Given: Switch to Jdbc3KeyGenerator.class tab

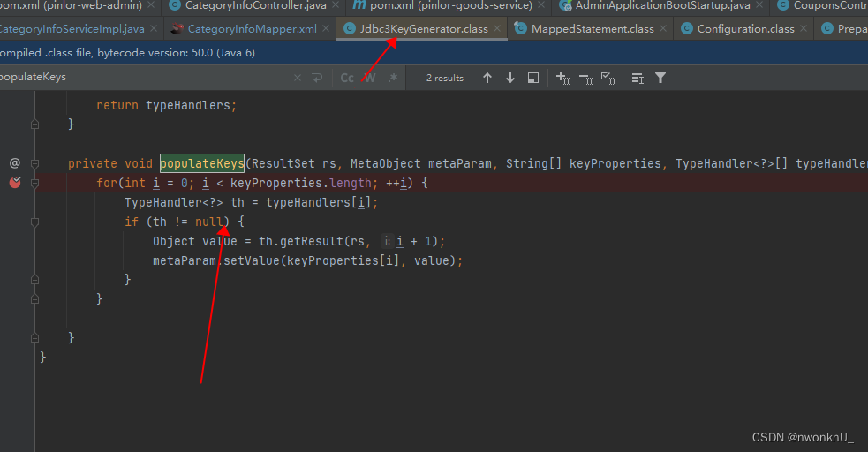Looking at the screenshot, I should (424, 29).
